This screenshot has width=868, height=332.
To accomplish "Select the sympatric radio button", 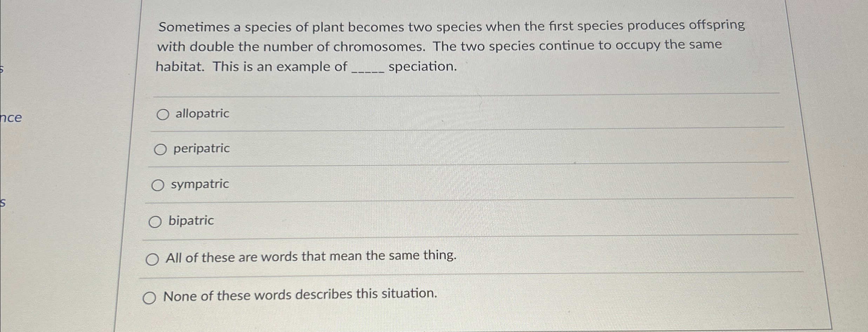I will pos(159,184).
